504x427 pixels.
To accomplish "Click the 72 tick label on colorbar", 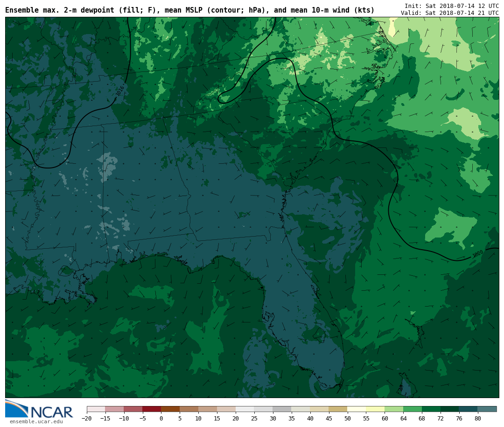I will click(441, 419).
